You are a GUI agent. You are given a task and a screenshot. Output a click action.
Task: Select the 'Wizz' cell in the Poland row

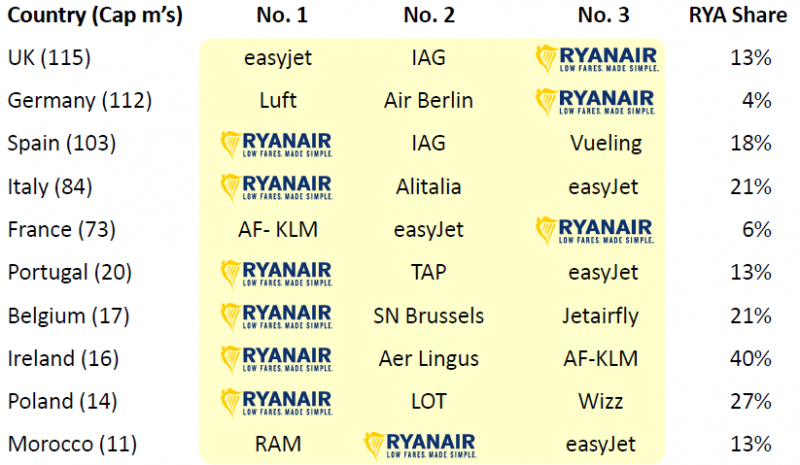[x=601, y=402]
